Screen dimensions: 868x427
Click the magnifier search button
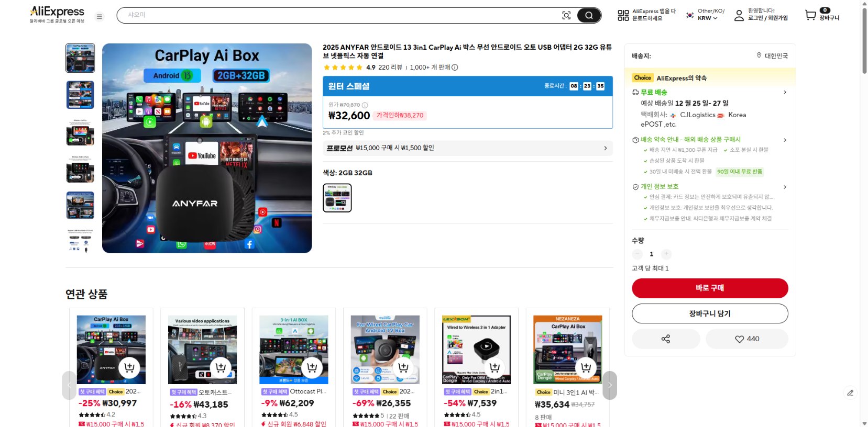tap(589, 15)
